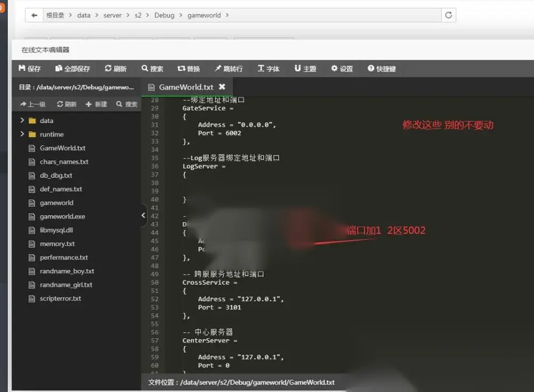Click 全部保存 to save all files
This screenshot has width=534, height=392.
73,69
